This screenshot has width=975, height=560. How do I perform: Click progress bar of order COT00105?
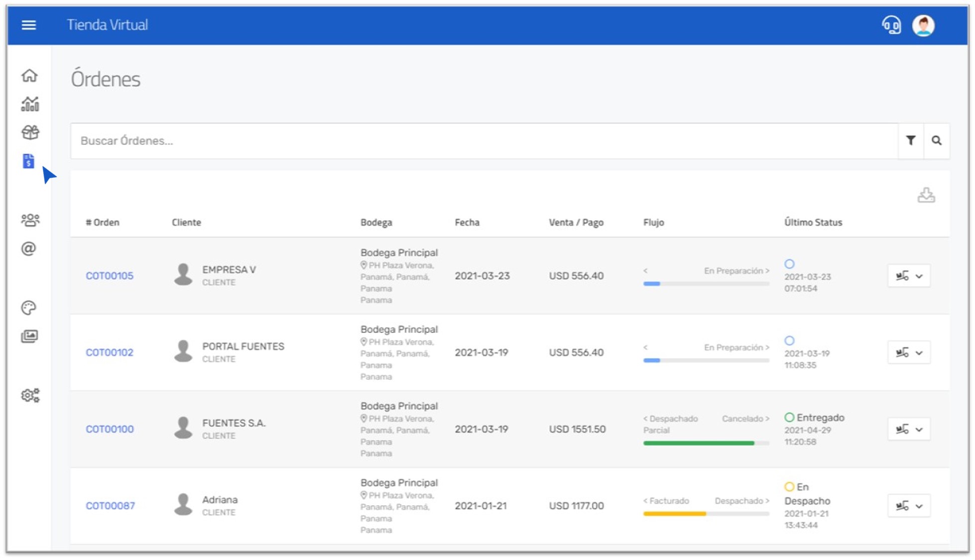point(706,284)
